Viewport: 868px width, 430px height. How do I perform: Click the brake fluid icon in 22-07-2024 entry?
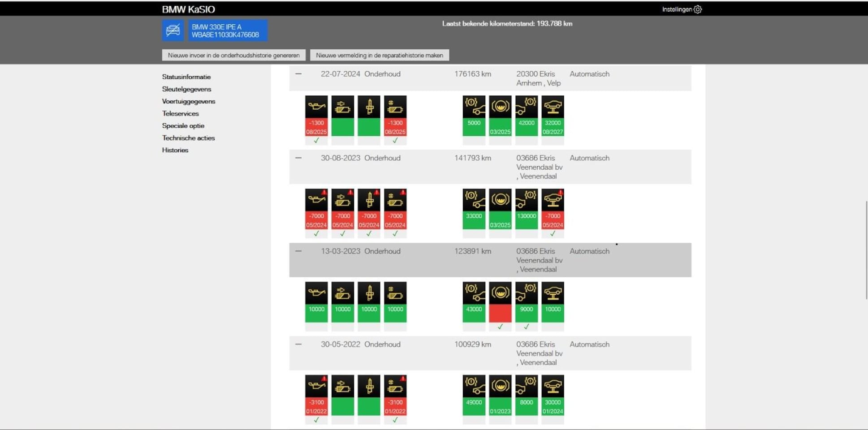pos(500,107)
